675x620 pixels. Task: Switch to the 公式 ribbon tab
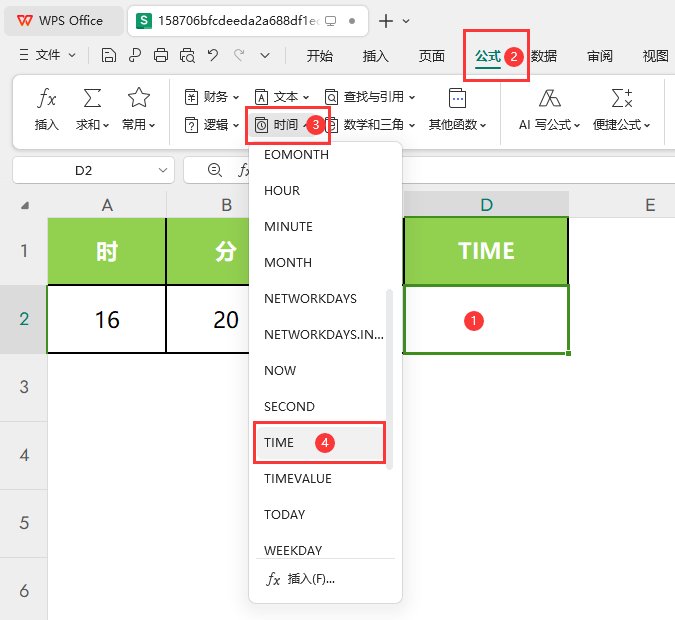coord(488,56)
